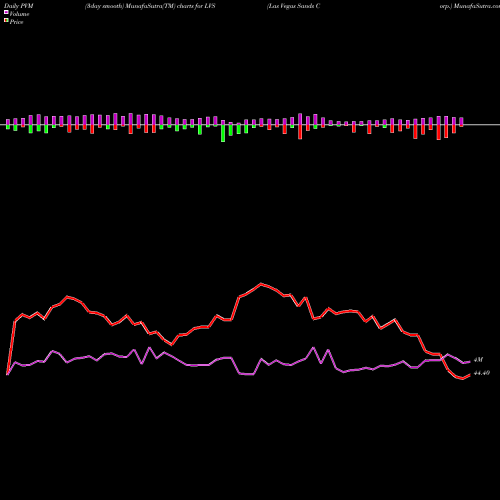Select the Volume legend label

click(x=19, y=14)
